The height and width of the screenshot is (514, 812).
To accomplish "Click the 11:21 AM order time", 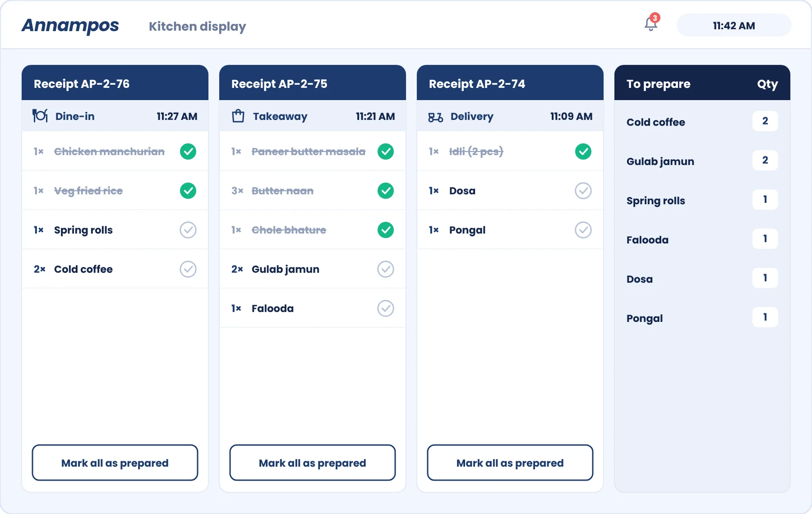I will pos(375,116).
